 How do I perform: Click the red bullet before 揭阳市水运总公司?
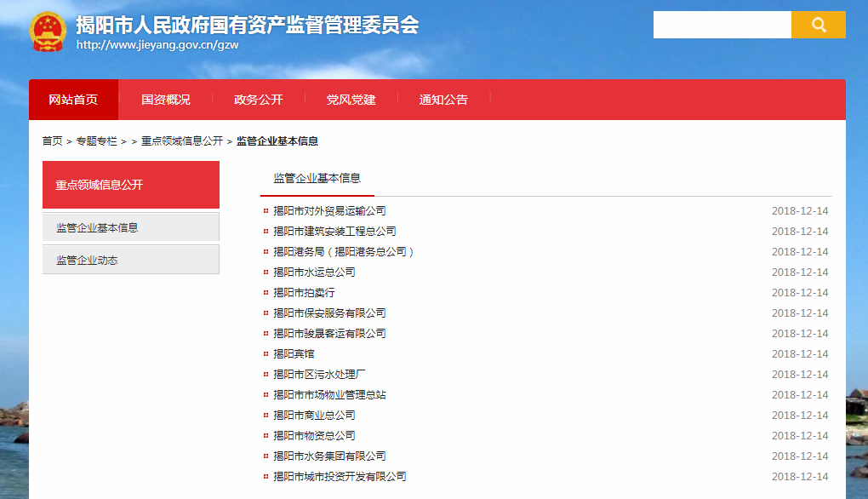[266, 272]
